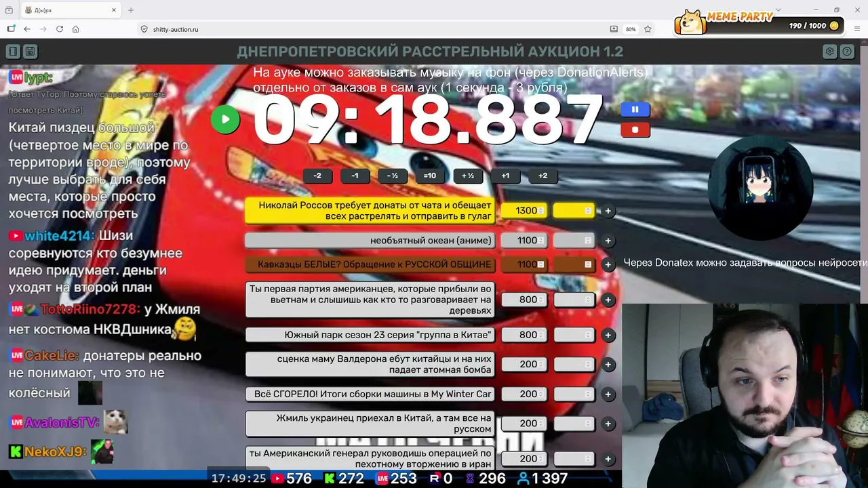The width and height of the screenshot is (868, 488).
Task: Click the 'ты Американский генерал' lot name
Action: tap(370, 459)
